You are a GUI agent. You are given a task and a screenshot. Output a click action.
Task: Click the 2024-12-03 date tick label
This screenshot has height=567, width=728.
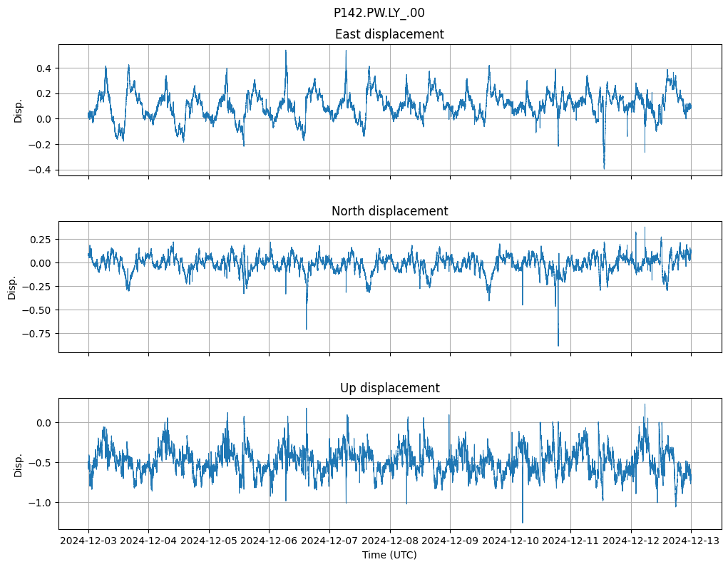pos(88,541)
